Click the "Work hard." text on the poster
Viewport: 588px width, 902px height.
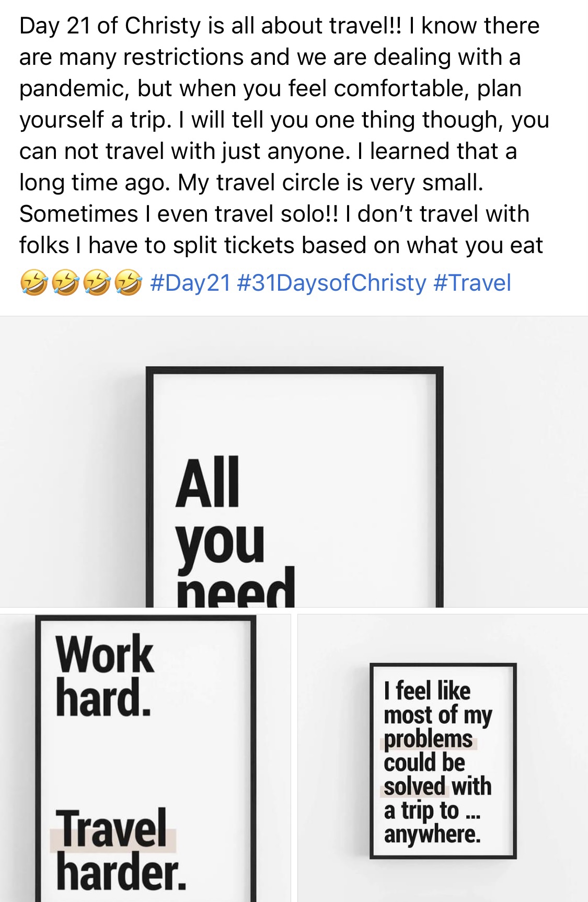[x=105, y=676]
